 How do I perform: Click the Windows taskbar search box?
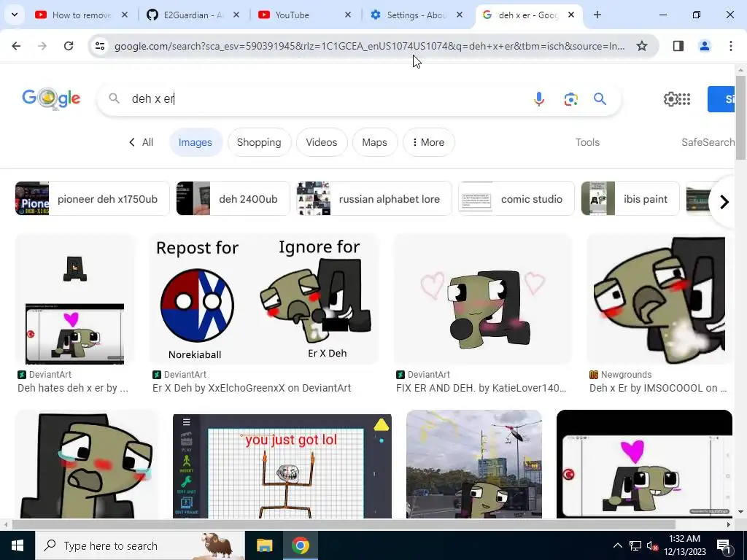pyautogui.click(x=139, y=545)
